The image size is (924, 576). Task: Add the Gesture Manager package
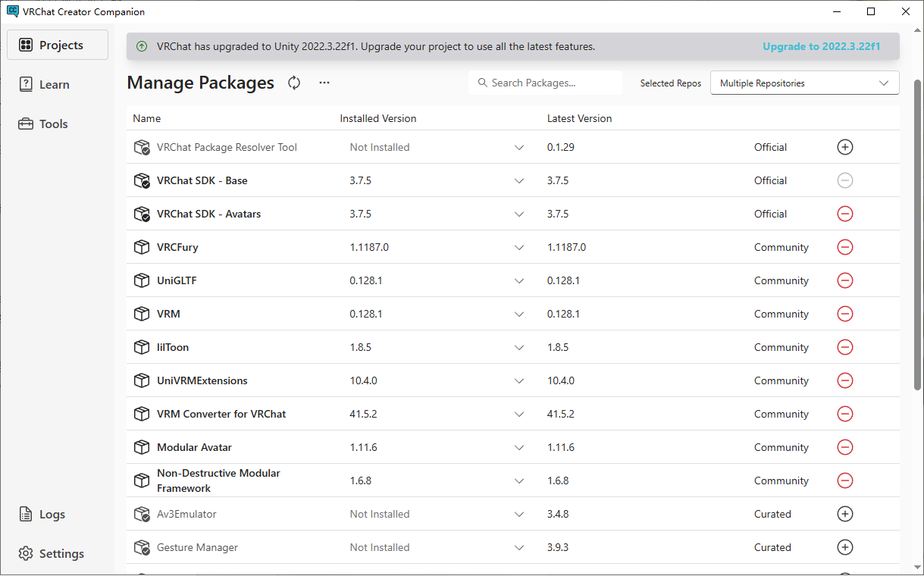pos(845,547)
